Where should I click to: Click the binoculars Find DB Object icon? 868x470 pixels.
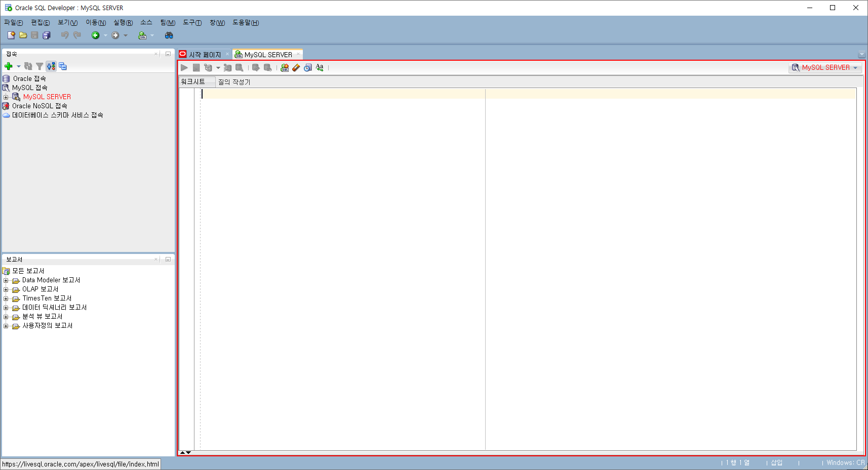(169, 35)
